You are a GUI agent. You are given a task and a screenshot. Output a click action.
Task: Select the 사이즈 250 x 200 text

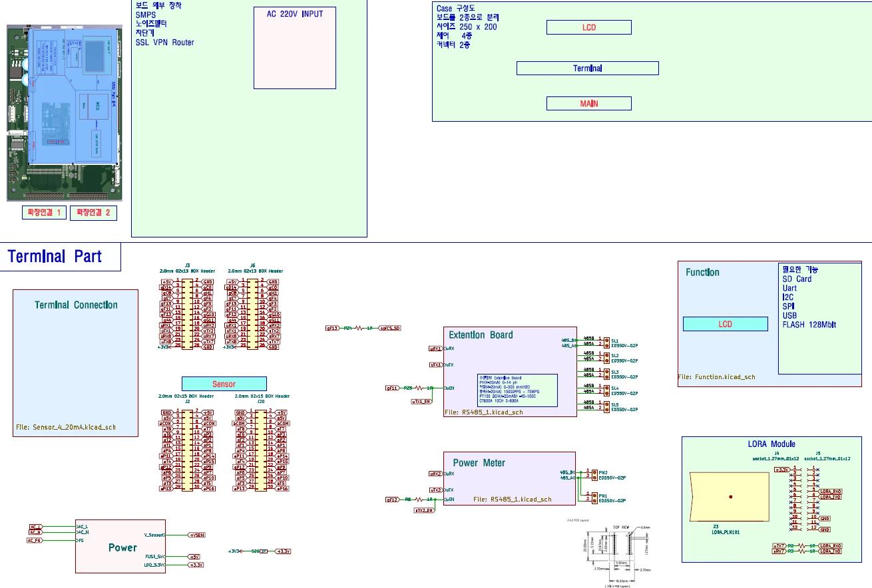467,27
